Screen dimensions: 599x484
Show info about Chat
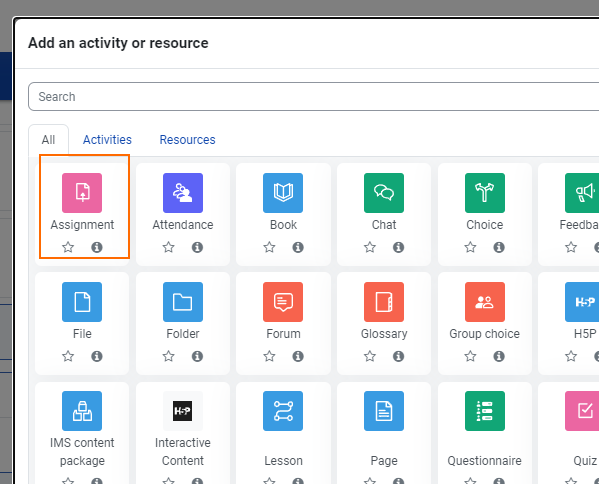(398, 247)
